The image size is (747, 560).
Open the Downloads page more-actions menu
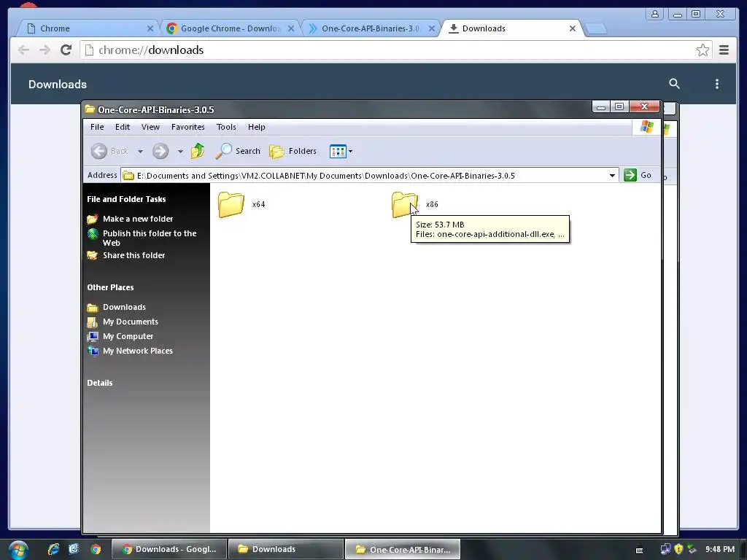[x=717, y=84]
